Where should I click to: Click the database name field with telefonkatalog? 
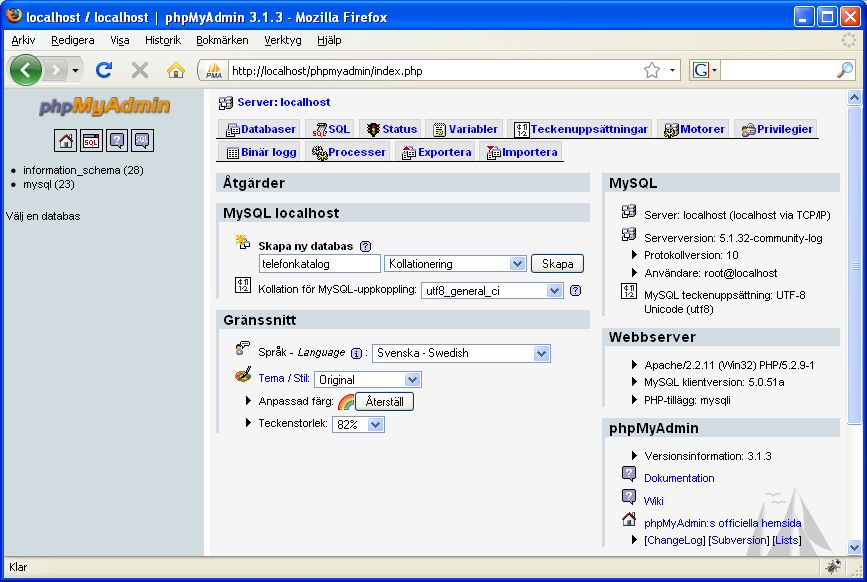(320, 264)
